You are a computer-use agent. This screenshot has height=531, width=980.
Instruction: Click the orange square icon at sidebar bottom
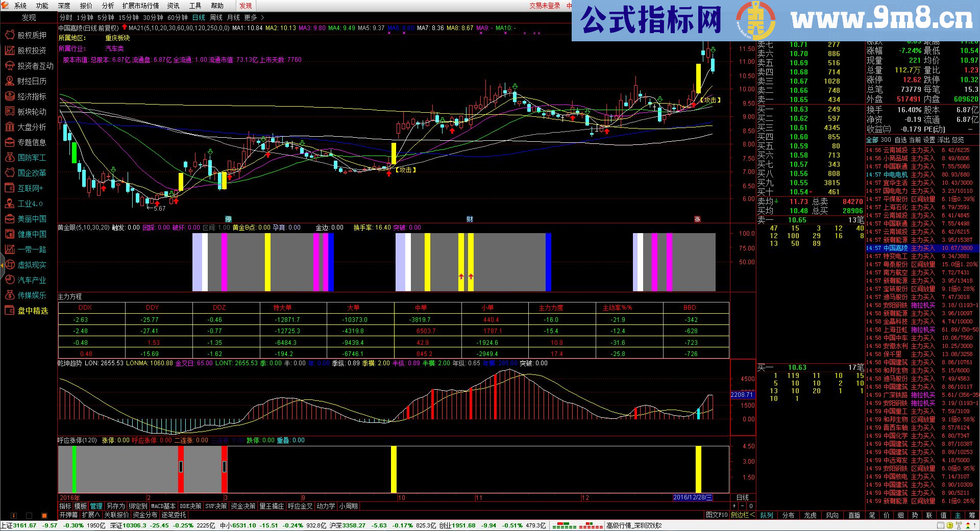pos(44,516)
